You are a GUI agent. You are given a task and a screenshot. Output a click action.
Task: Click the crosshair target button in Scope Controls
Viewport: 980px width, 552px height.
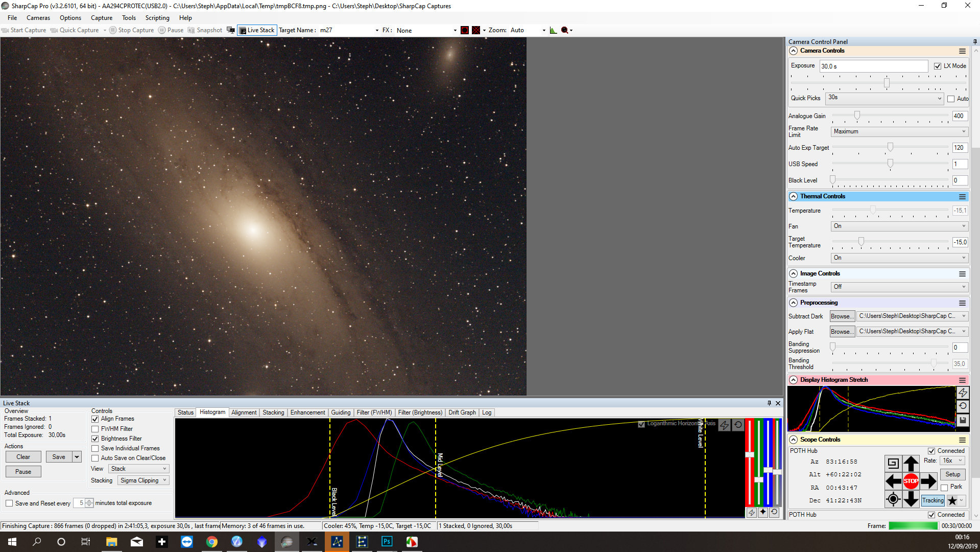(x=893, y=499)
